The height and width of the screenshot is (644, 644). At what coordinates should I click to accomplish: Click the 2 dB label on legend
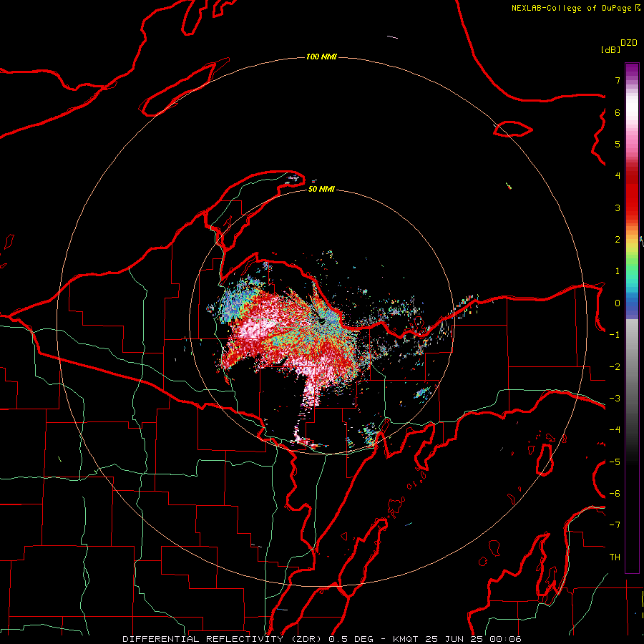point(618,240)
